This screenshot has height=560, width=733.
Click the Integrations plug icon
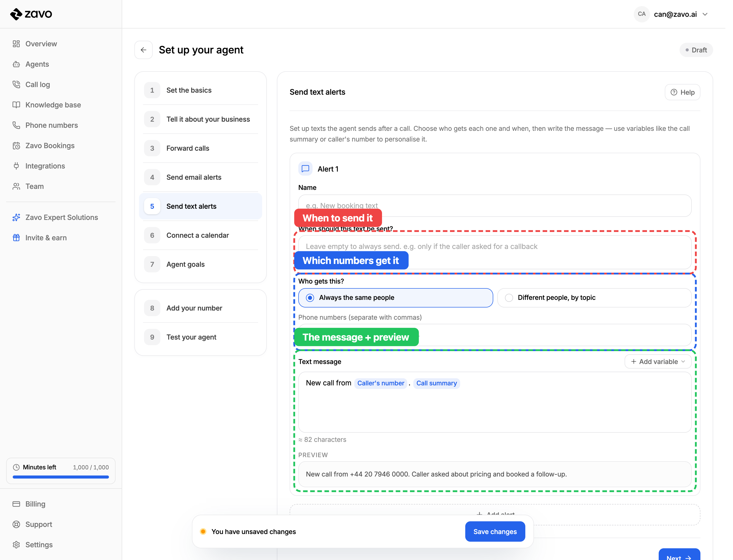click(x=16, y=166)
